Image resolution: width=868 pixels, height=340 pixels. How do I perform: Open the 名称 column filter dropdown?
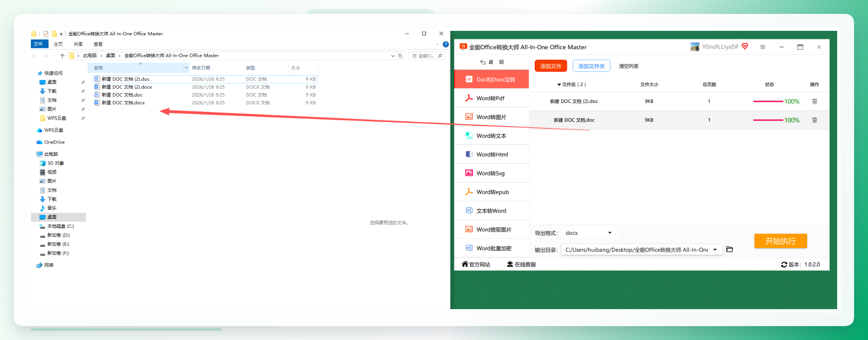186,68
